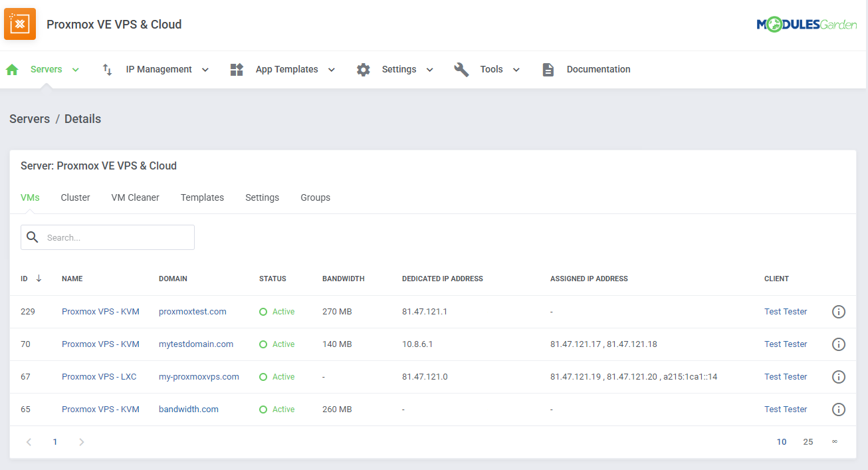Open the mytestdomain.com domain link
This screenshot has width=868, height=470.
coord(196,344)
